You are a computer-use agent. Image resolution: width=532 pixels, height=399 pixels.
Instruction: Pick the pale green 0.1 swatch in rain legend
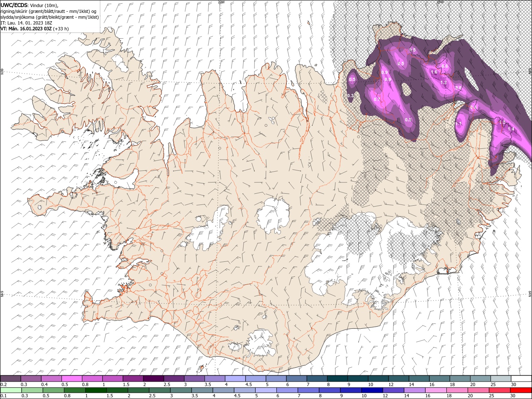click(x=11, y=390)
